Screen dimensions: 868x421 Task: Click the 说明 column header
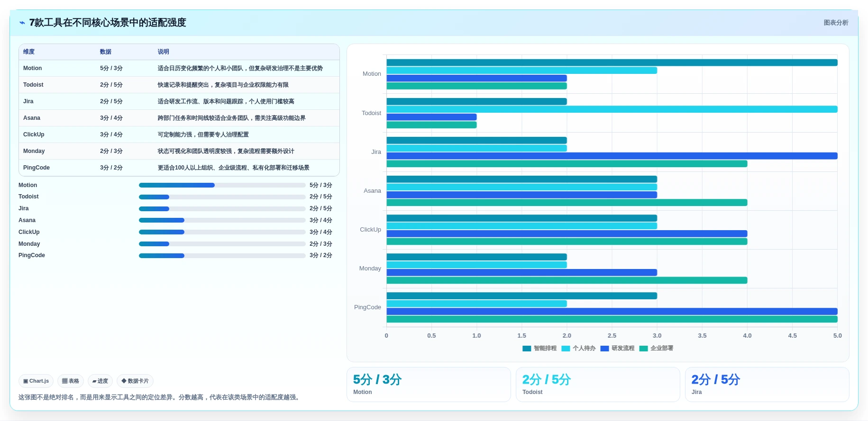pos(164,52)
